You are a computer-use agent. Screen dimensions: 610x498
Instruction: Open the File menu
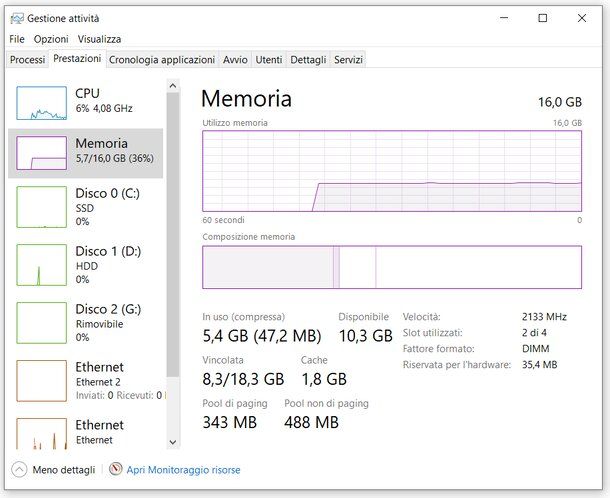click(x=17, y=39)
